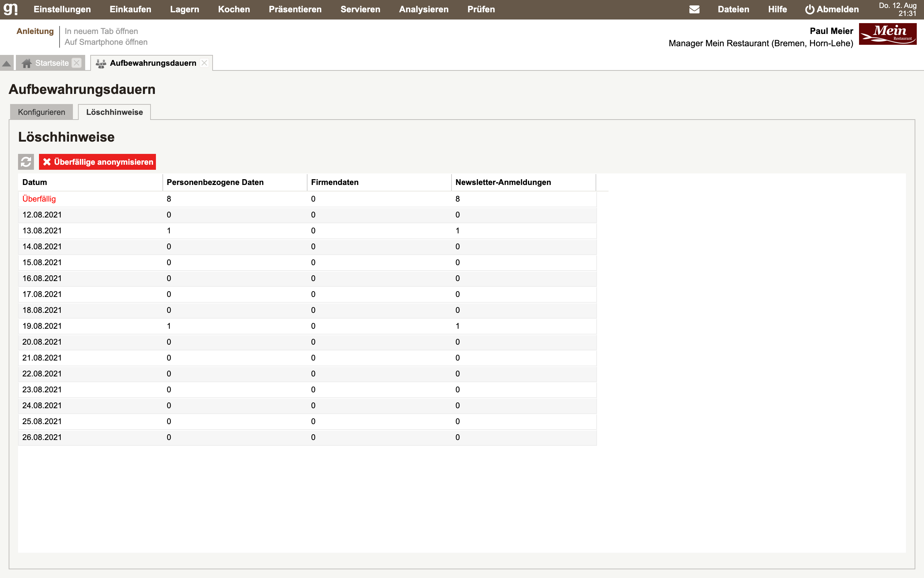This screenshot has height=578, width=924.
Task: Click Newsletter-Anmeldungen value in Überfällig row
Action: 457,199
